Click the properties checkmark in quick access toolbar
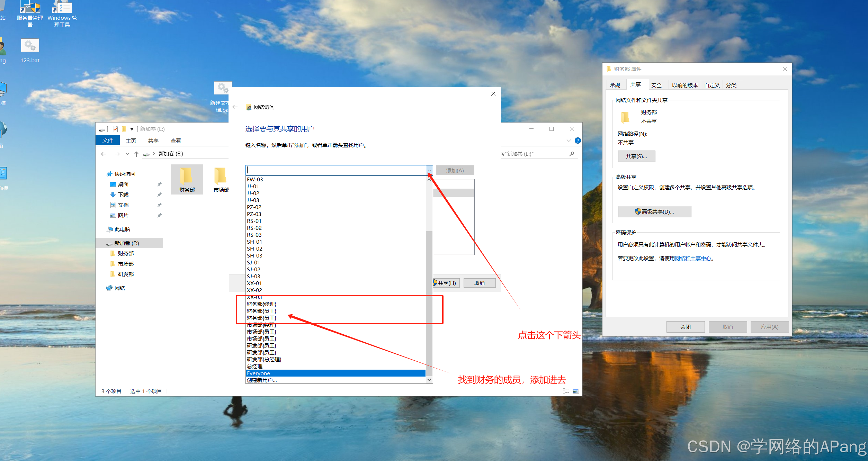The width and height of the screenshot is (868, 461). pyautogui.click(x=115, y=129)
